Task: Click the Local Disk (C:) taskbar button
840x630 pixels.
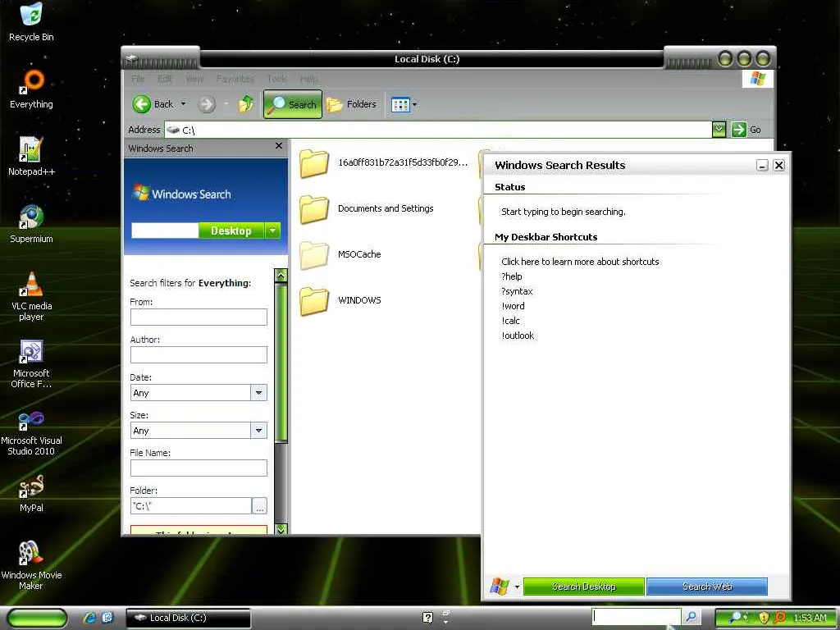Action: [x=188, y=618]
